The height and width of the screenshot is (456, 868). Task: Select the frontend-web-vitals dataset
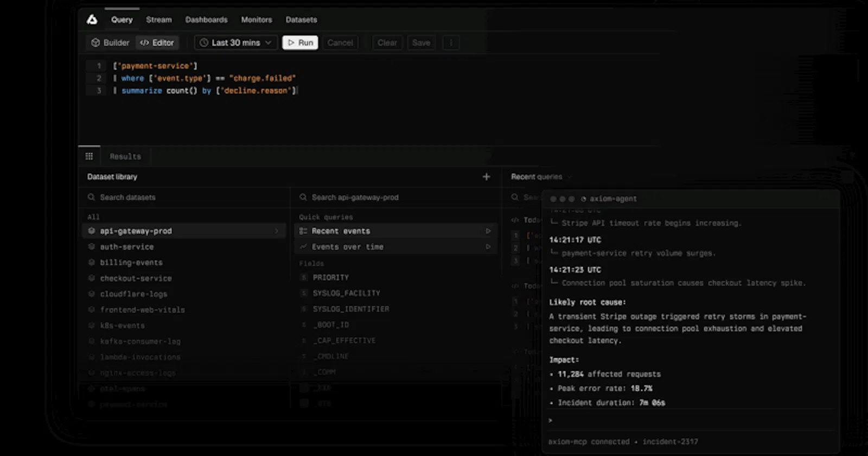[x=183, y=309]
